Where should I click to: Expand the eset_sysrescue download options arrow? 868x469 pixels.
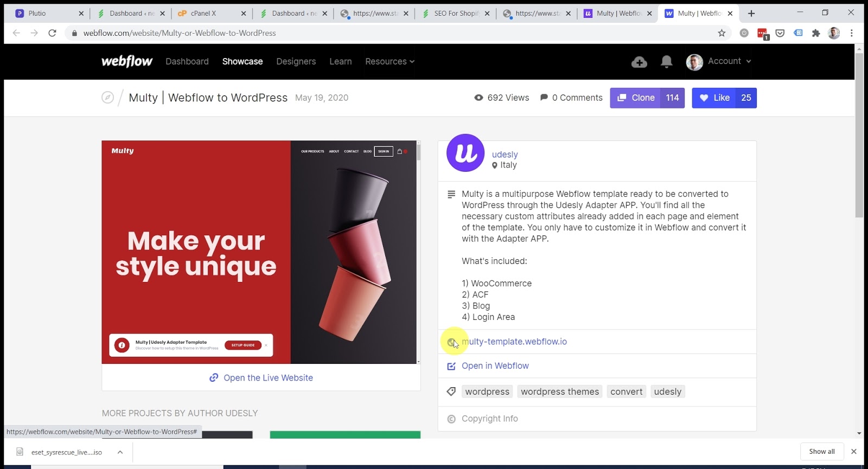tap(120, 452)
